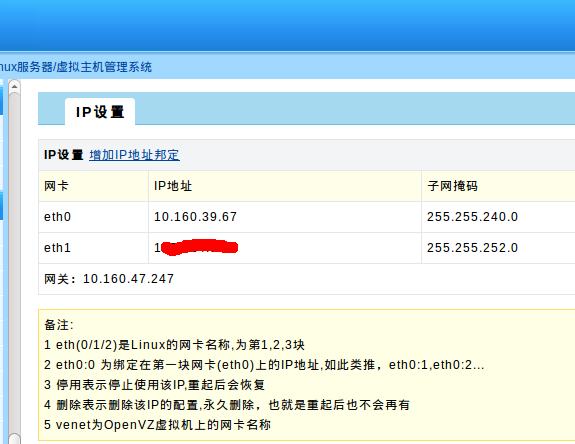Image resolution: width=575 pixels, height=444 pixels.
Task: Click the gateway 10.160.47.247 row
Action: [307, 279]
